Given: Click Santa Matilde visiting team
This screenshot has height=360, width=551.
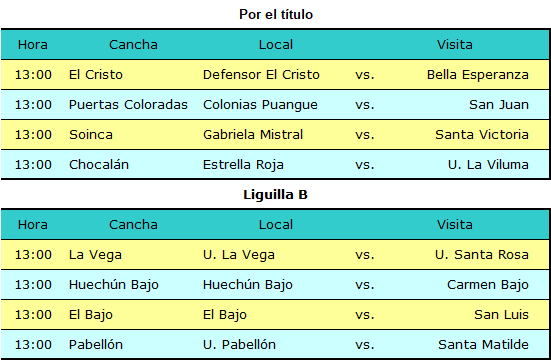Looking at the screenshot, I should click(x=483, y=344).
